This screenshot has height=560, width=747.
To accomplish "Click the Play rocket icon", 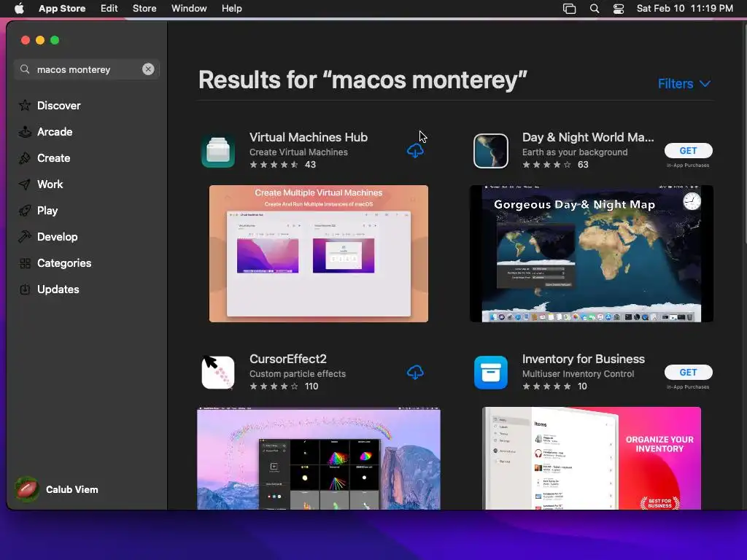I will coord(25,211).
